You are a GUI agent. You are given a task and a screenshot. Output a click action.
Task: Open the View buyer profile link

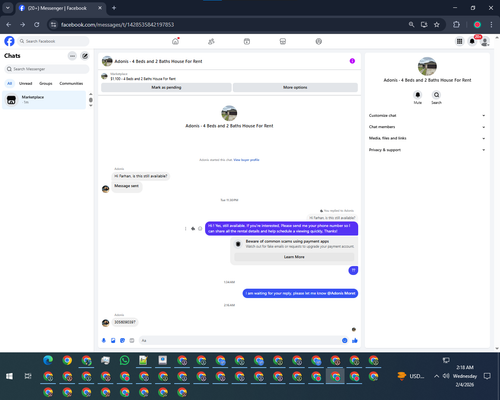246,160
